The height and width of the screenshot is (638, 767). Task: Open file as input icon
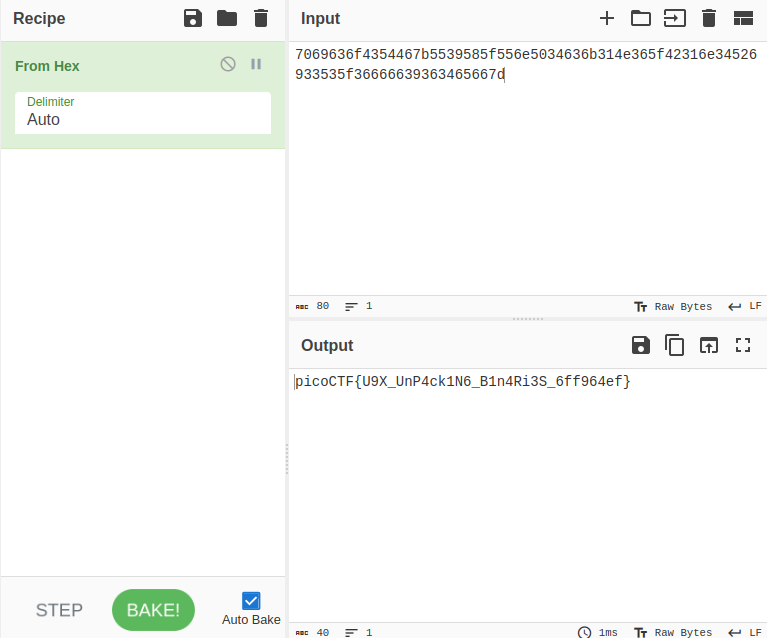point(674,18)
